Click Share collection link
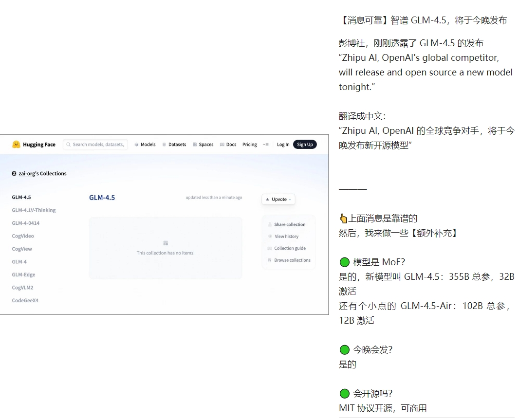 click(x=290, y=224)
